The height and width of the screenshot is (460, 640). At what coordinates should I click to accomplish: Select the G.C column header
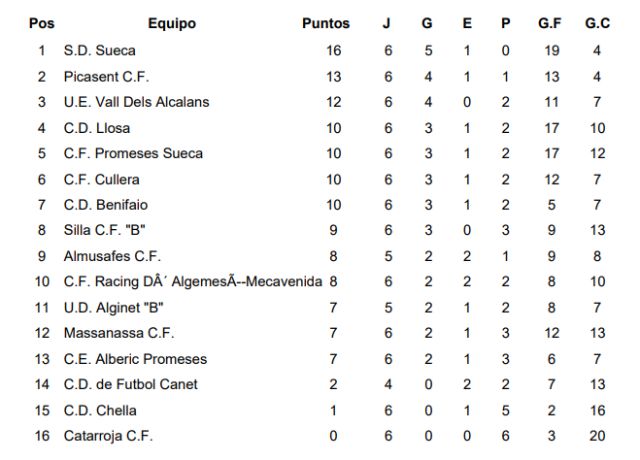pos(597,23)
